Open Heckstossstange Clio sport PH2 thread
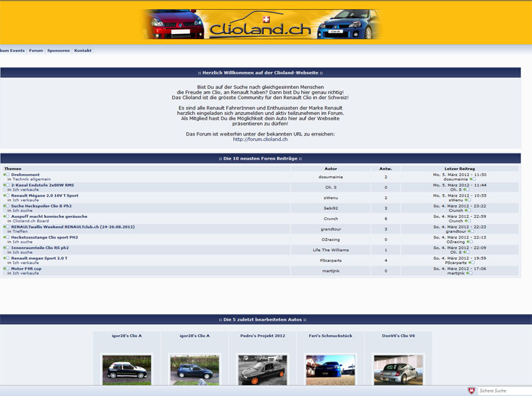Image resolution: width=532 pixels, height=396 pixels. click(45, 237)
